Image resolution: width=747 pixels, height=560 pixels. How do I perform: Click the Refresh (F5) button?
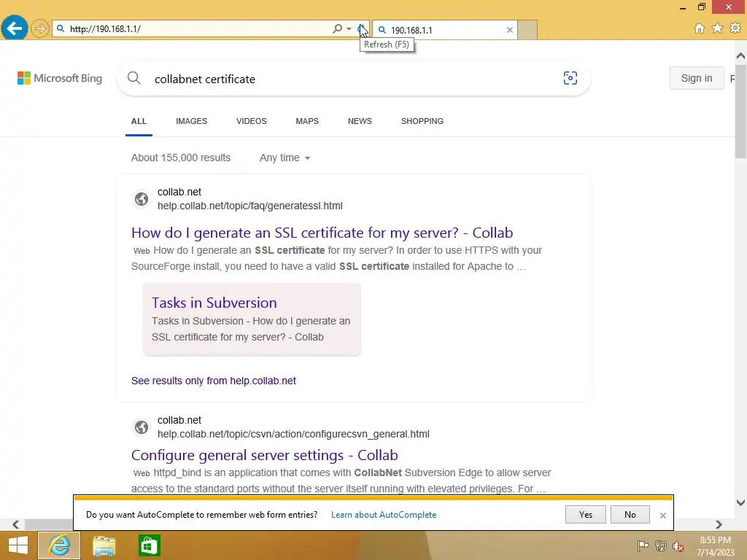click(362, 29)
